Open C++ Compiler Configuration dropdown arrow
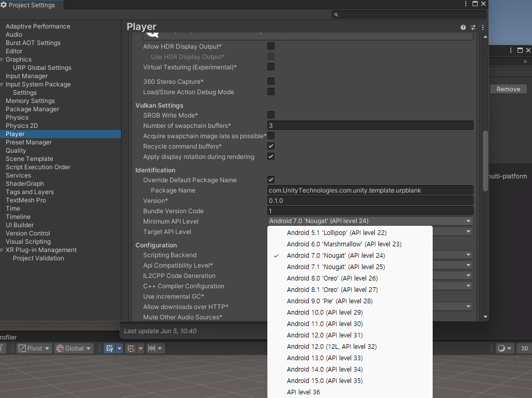Viewport: 532px width, 398px height. pos(468,286)
